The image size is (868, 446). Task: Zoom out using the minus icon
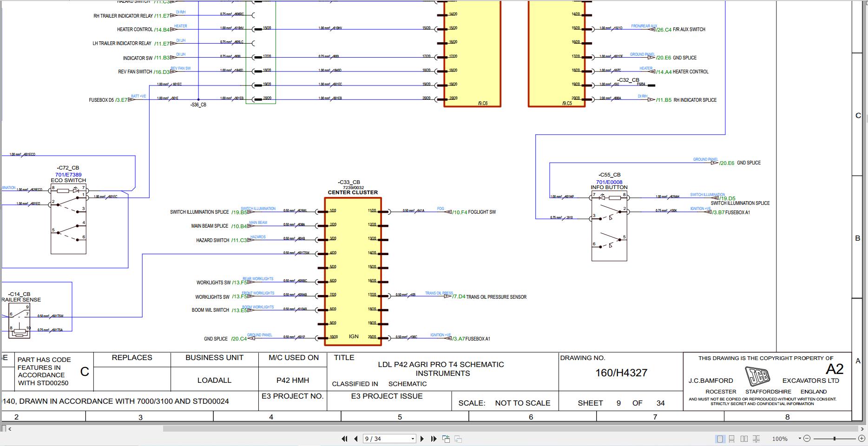(x=808, y=439)
